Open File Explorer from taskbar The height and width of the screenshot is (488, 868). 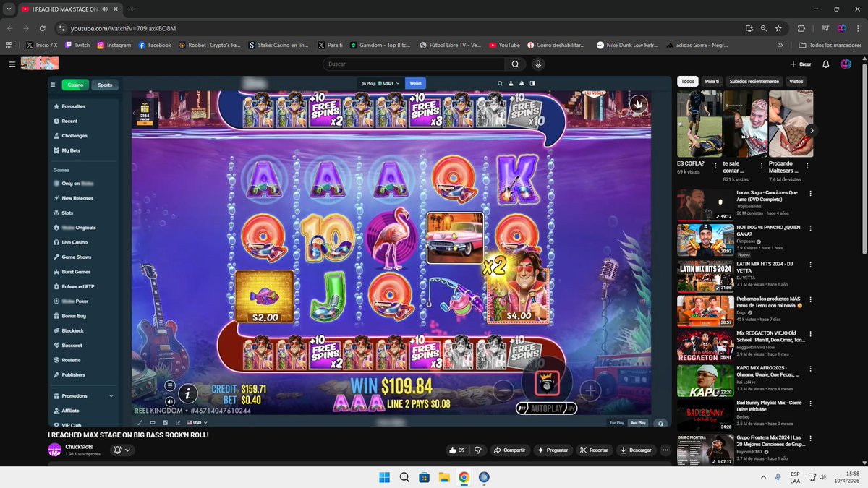(x=444, y=477)
